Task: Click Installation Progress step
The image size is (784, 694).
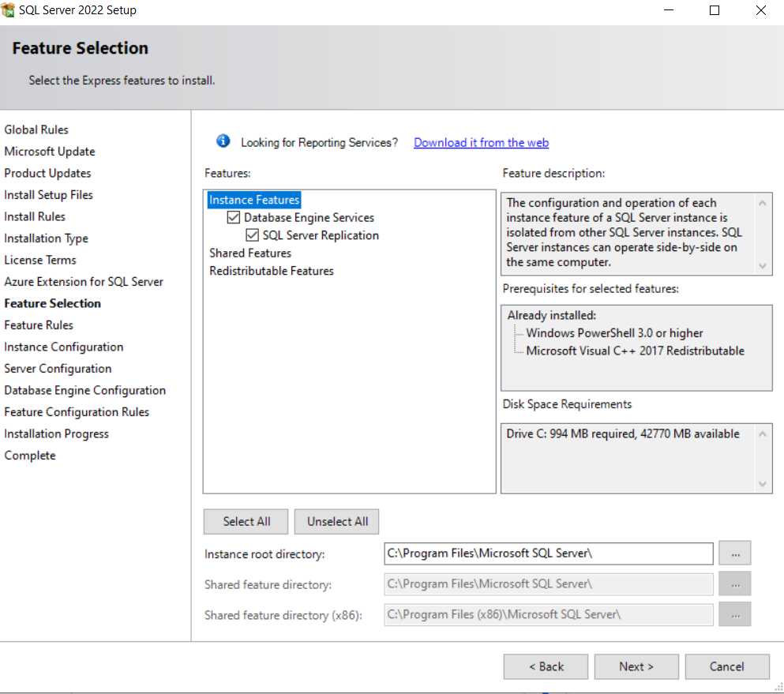Action: (x=57, y=434)
